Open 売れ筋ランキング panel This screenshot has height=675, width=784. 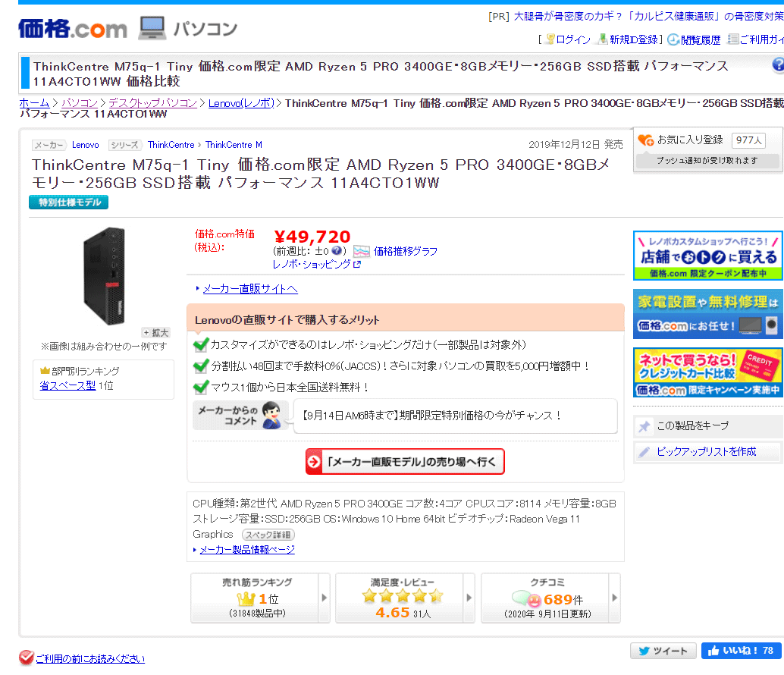pyautogui.click(x=260, y=598)
